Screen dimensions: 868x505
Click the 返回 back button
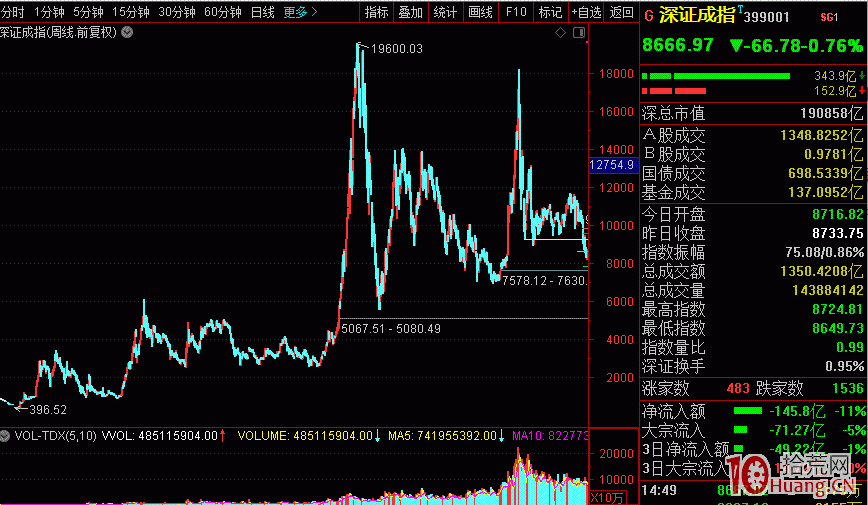point(621,12)
